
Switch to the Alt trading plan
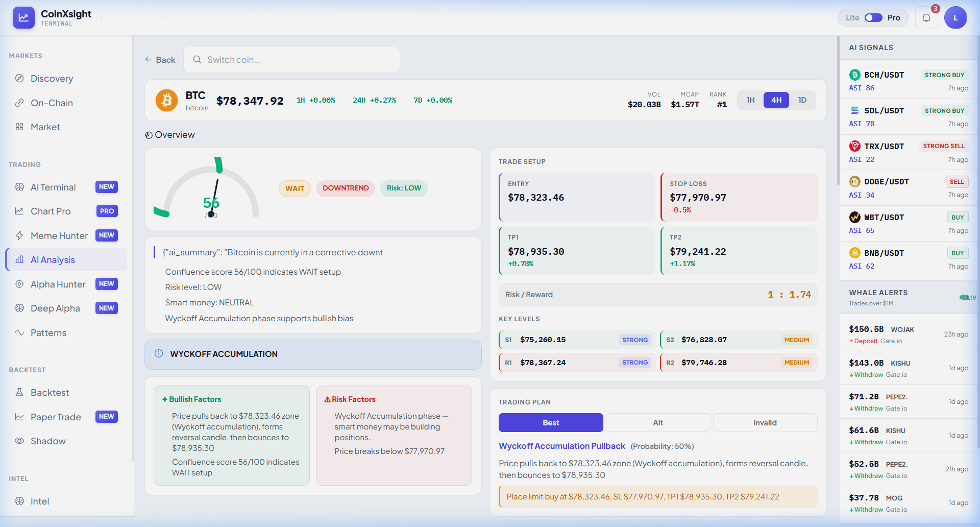tap(658, 423)
